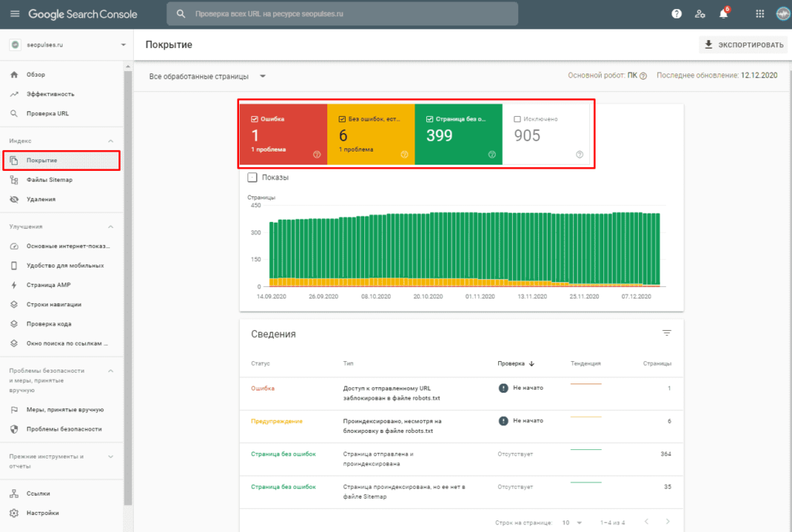Open the users and permissions icon
The height and width of the screenshot is (532, 792).
point(700,14)
